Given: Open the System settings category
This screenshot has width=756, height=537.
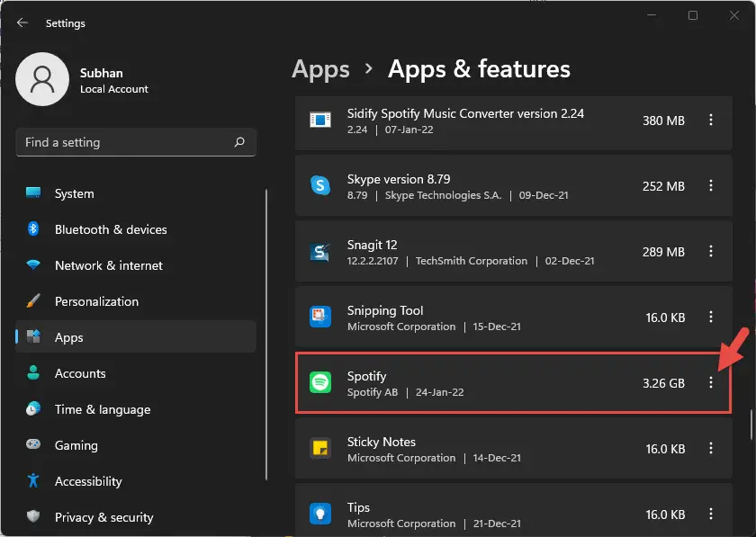Looking at the screenshot, I should [136, 193].
